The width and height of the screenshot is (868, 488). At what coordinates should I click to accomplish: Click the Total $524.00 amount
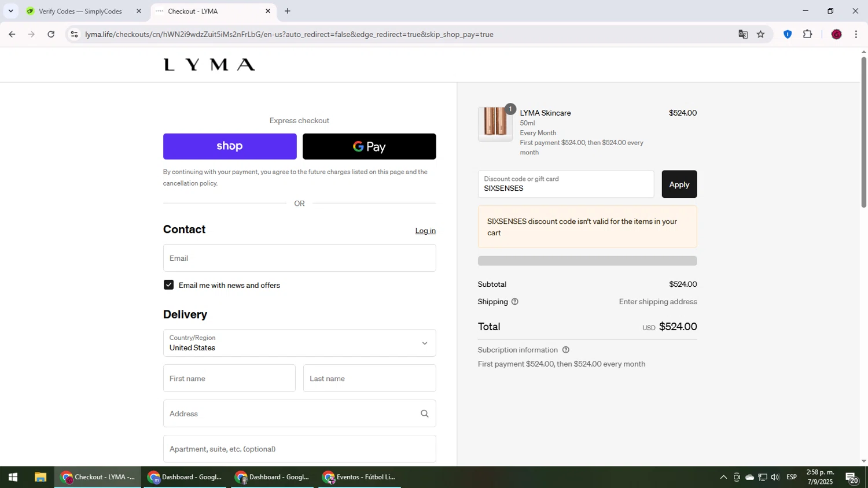[678, 327]
